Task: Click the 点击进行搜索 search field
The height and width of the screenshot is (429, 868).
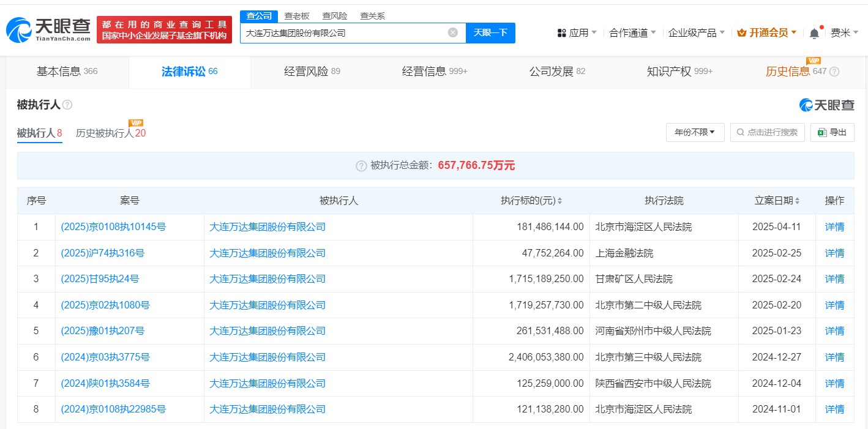Action: [767, 132]
